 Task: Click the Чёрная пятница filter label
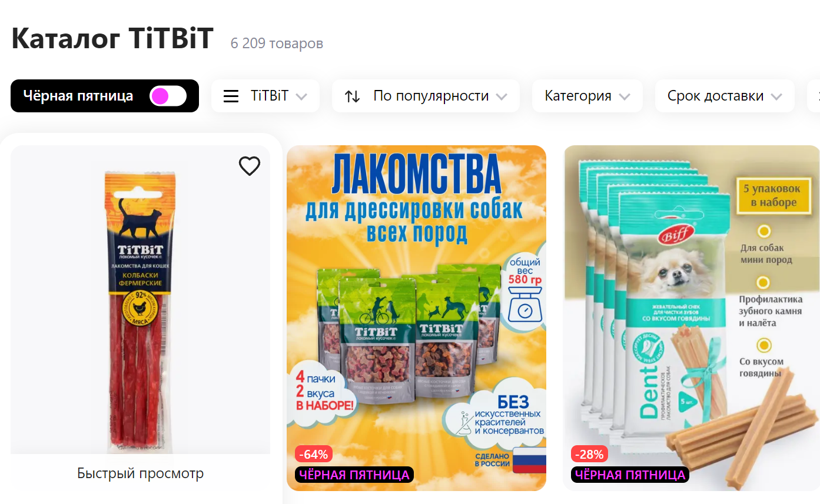[x=78, y=96]
